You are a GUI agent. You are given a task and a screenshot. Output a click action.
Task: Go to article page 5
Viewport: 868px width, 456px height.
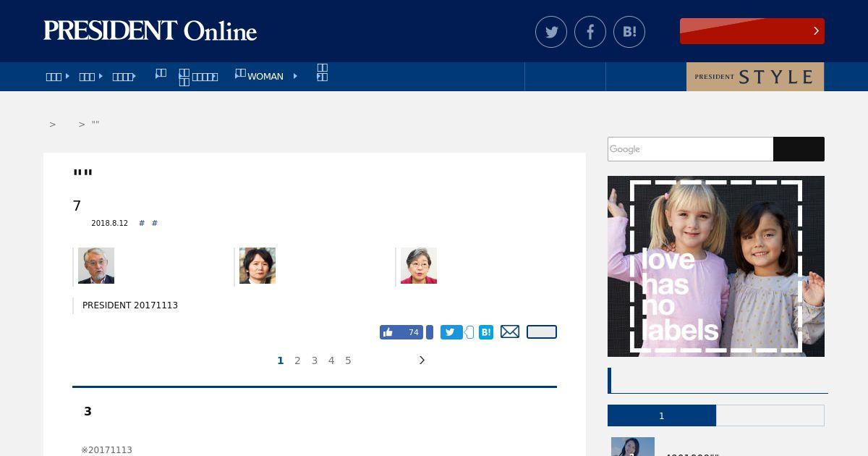click(x=348, y=360)
